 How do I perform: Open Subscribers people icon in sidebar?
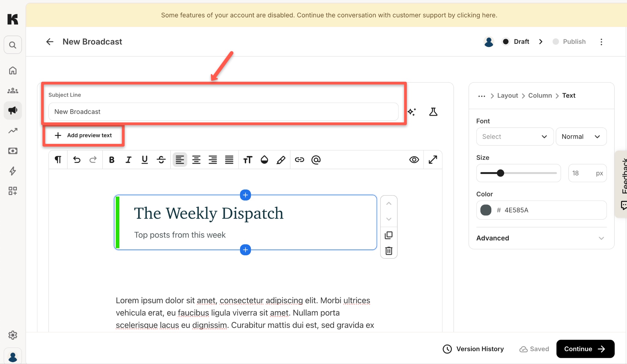(x=13, y=91)
